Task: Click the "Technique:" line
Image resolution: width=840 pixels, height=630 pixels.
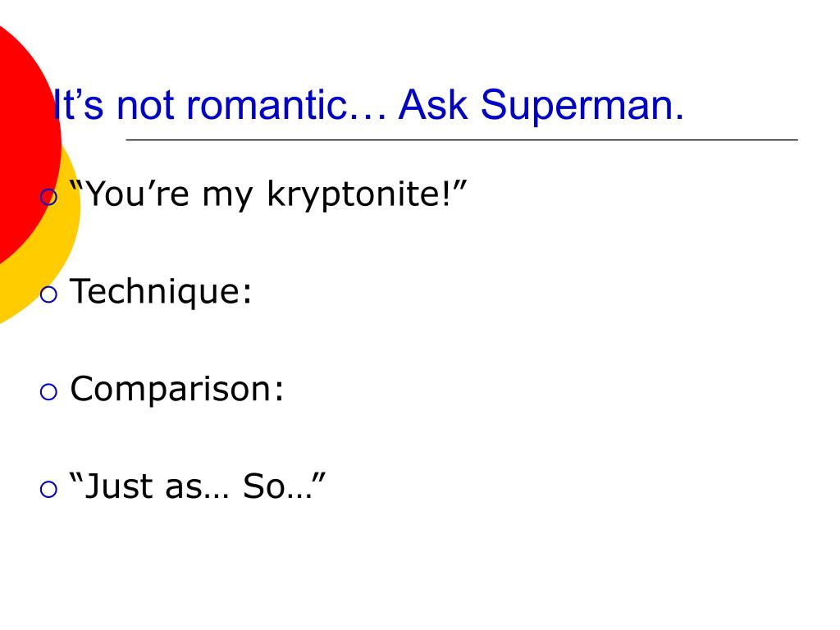Action: coord(161,291)
